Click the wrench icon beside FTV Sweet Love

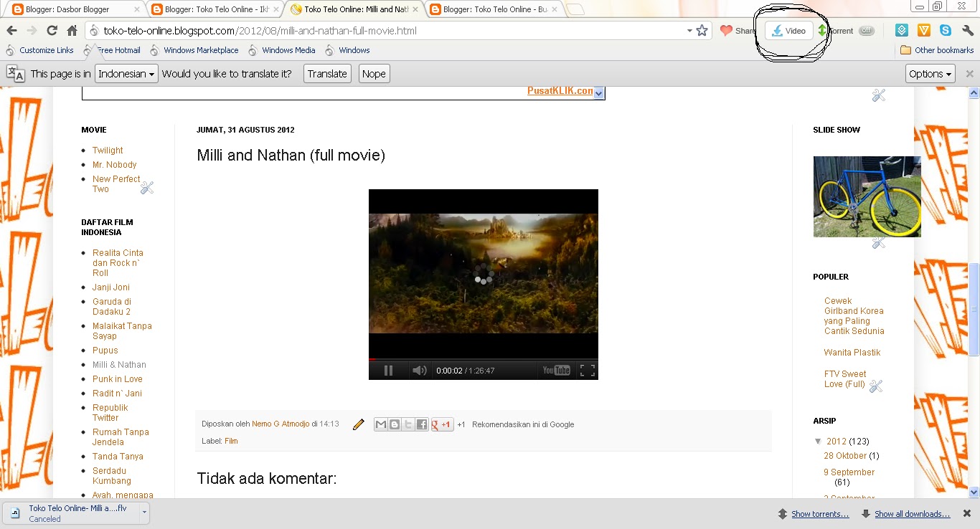click(876, 386)
